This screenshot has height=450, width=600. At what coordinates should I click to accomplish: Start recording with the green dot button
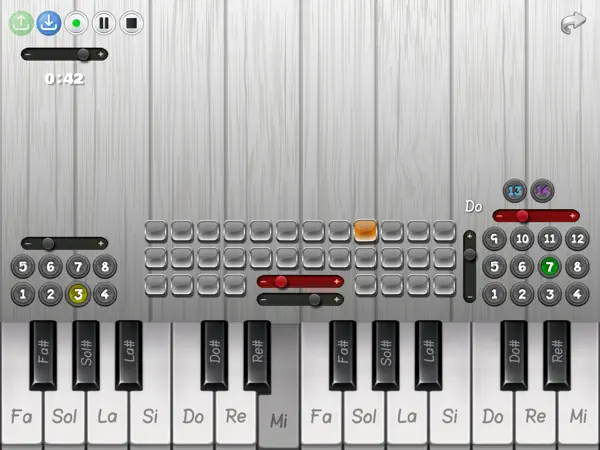76,23
